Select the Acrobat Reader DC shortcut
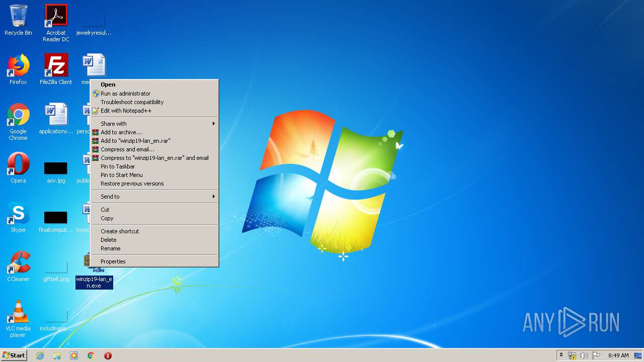 pos(56,23)
